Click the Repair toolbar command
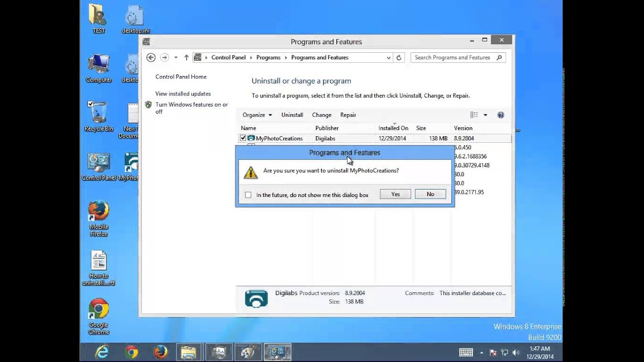644x362 pixels. pos(348,115)
